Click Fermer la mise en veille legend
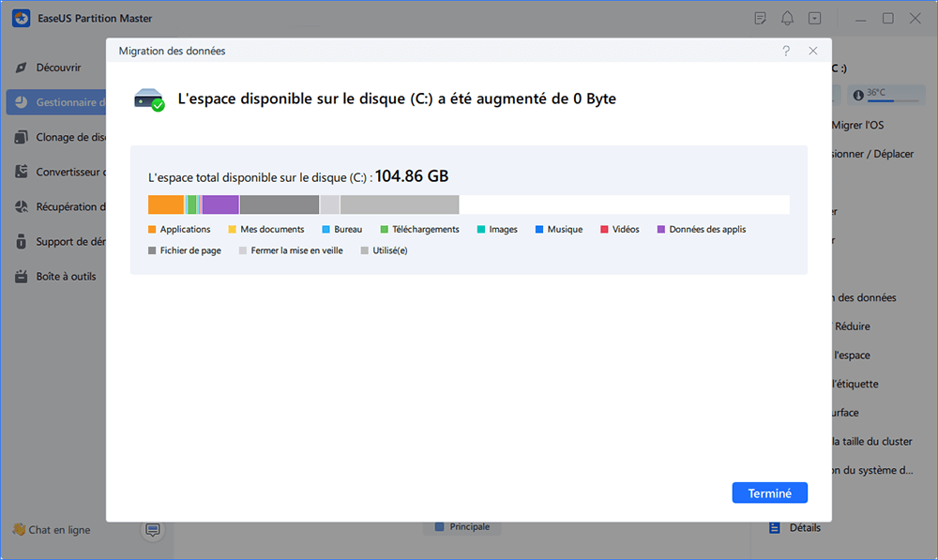The width and height of the screenshot is (938, 560). pos(296,250)
